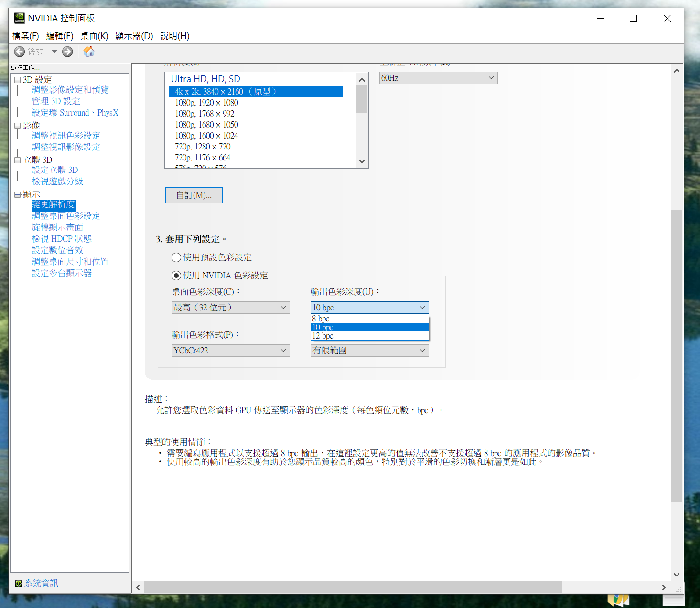The height and width of the screenshot is (608, 700).
Task: Select 調整桌面尺寸和位置
Action: click(x=70, y=262)
